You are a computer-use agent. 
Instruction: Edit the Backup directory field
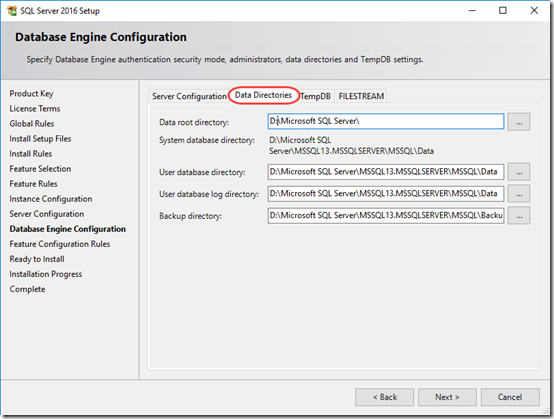(x=386, y=216)
